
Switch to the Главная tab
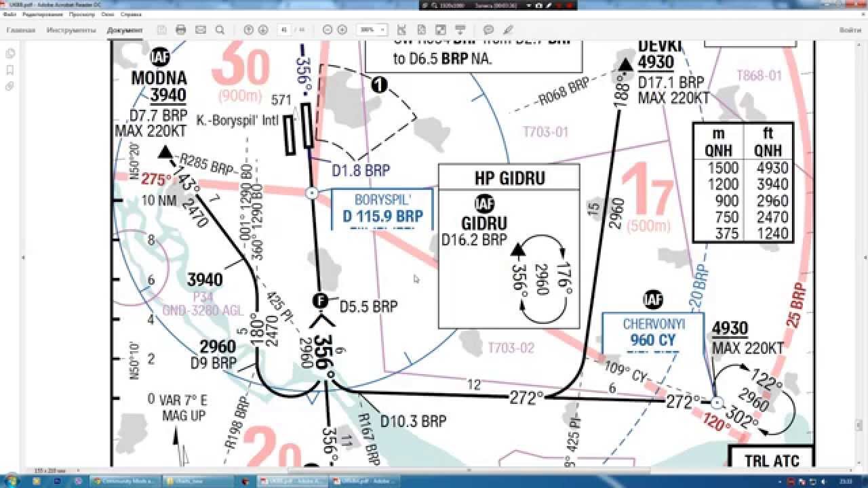[x=20, y=30]
